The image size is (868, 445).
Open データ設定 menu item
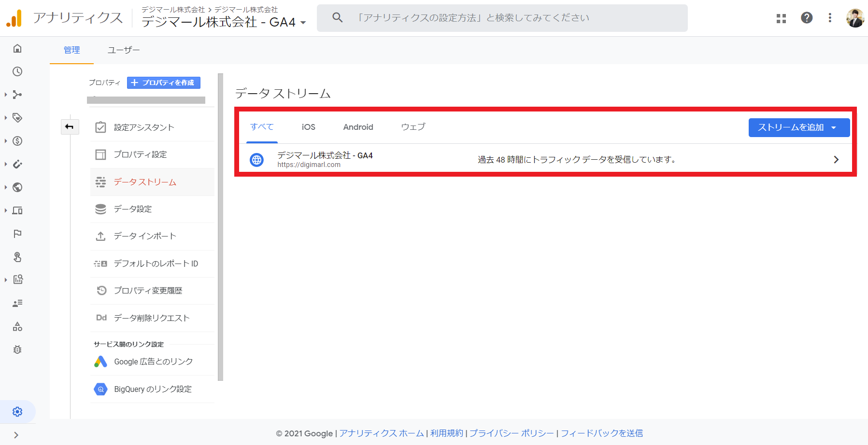(x=152, y=209)
